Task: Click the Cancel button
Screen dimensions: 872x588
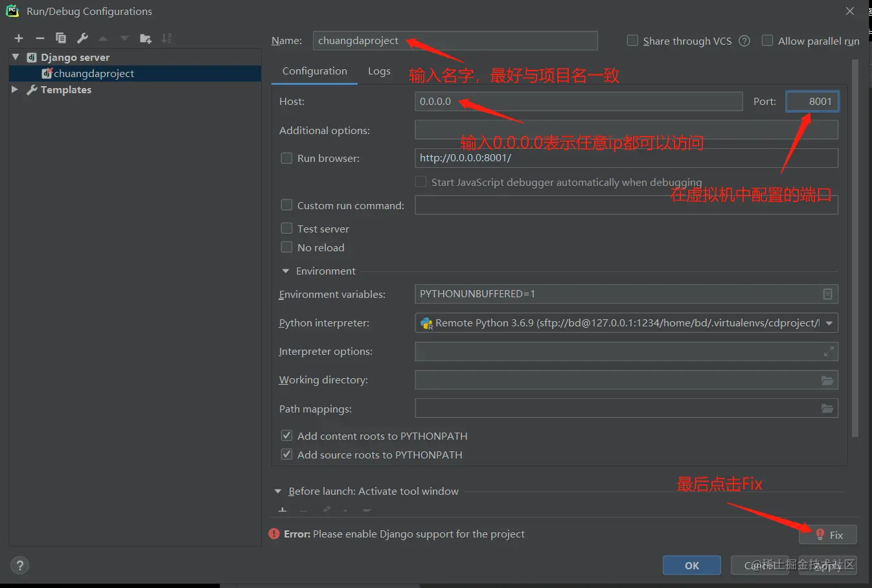Action: coord(760,565)
